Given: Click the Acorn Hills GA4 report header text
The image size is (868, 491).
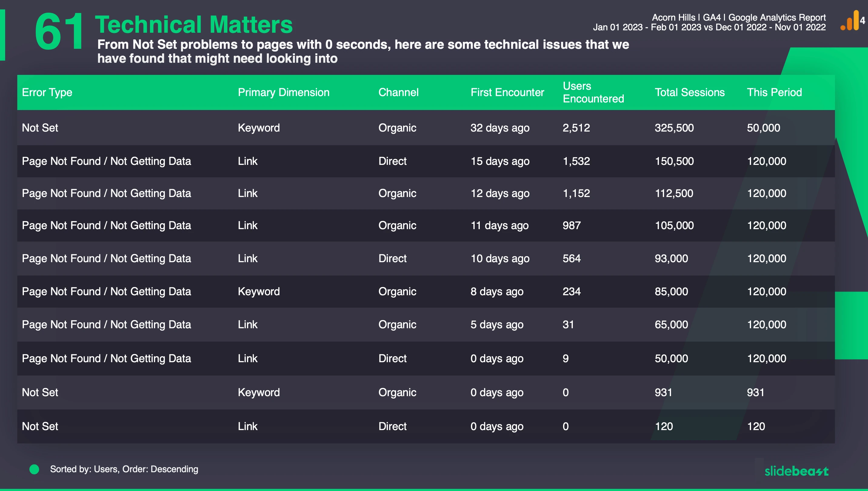Looking at the screenshot, I should pyautogui.click(x=739, y=17).
